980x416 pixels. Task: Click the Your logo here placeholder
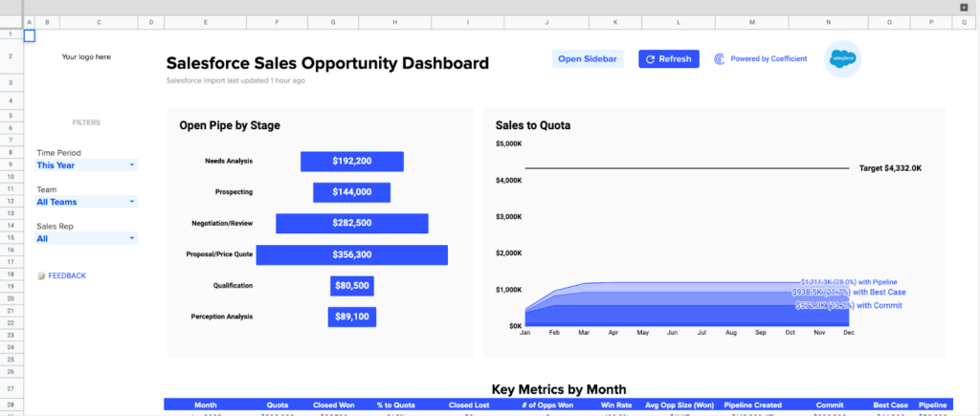click(86, 57)
